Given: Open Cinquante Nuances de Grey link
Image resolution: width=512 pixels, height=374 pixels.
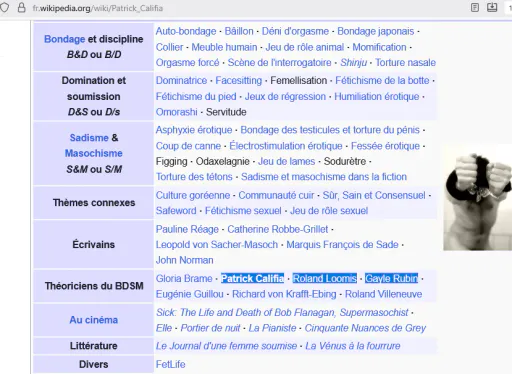Looking at the screenshot, I should [365, 328].
